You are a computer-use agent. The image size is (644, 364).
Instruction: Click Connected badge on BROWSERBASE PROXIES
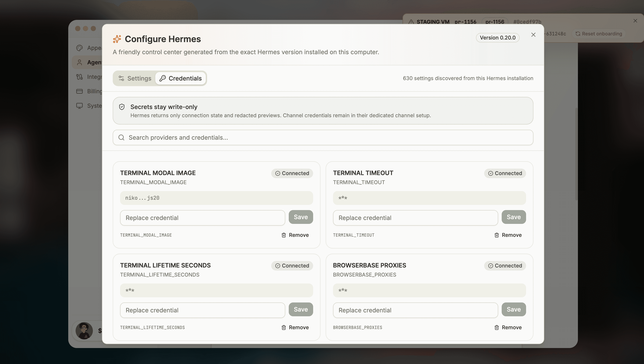coord(505,266)
